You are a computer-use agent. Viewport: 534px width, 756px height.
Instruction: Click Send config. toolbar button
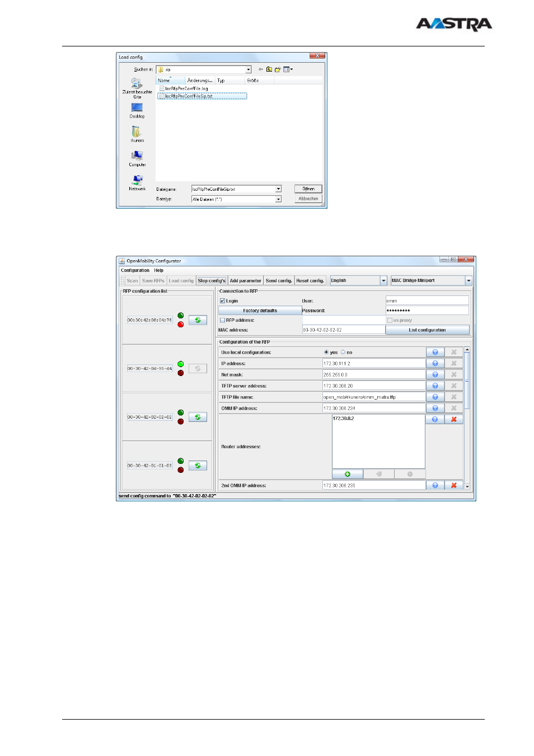[279, 280]
